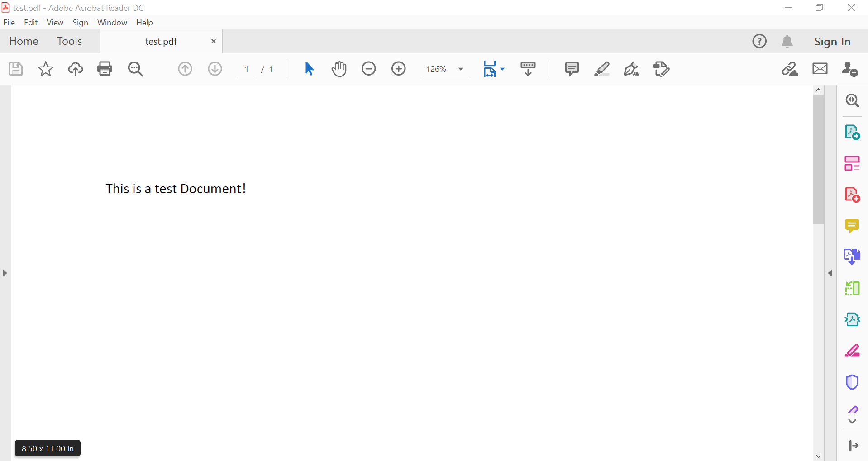Image resolution: width=868 pixels, height=461 pixels.
Task: Open the find text magnifier tool
Action: [x=135, y=69]
